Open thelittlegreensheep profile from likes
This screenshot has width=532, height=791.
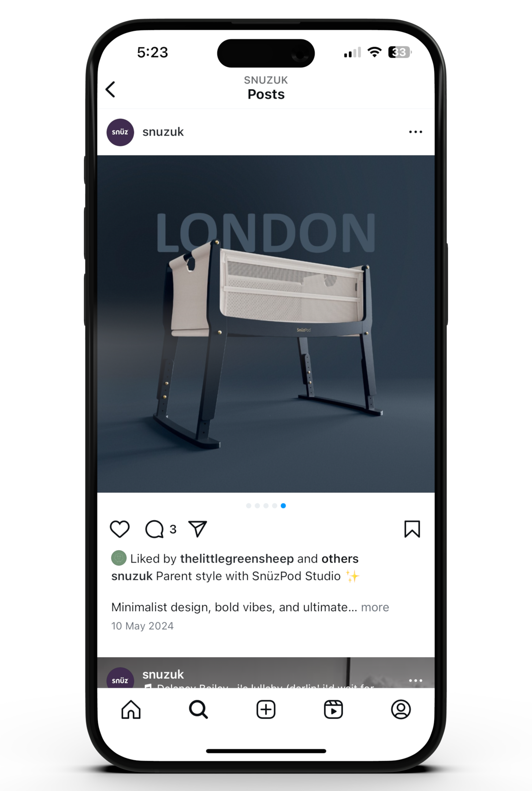[x=237, y=559]
